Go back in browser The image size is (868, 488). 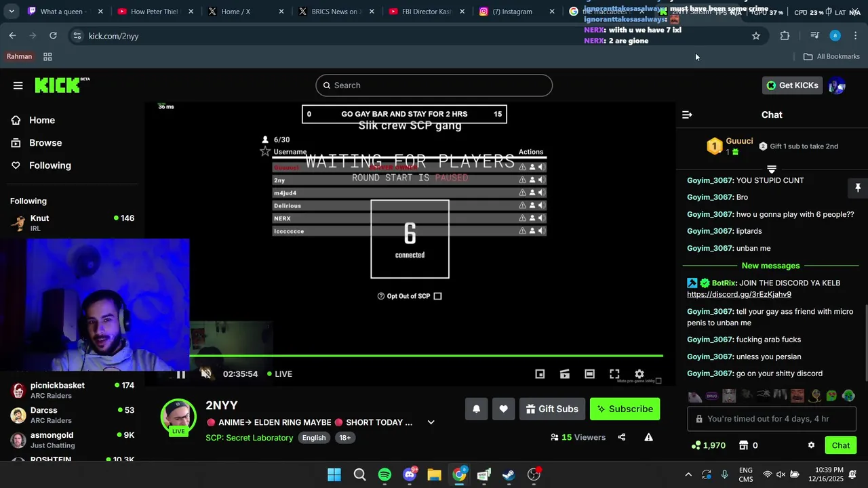12,35
